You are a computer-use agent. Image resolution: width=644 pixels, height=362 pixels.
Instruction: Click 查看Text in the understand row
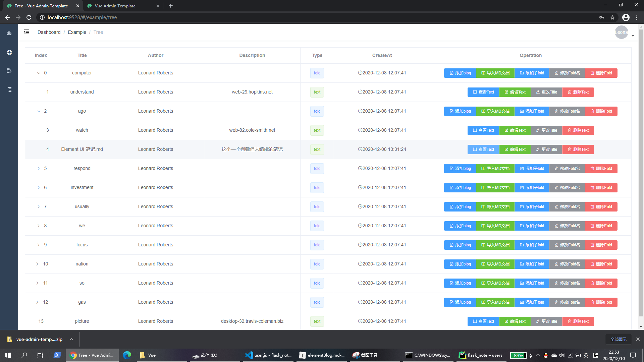[483, 92]
